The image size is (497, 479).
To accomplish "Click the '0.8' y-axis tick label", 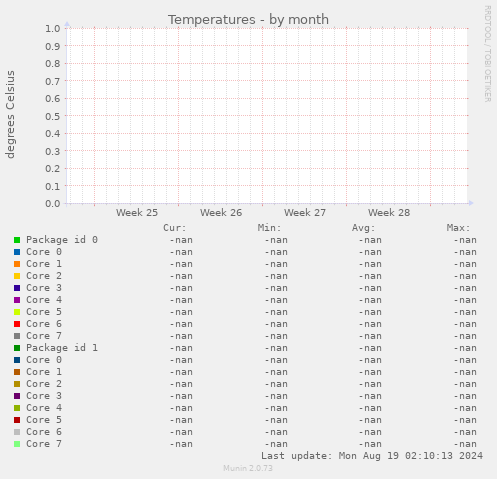I will pyautogui.click(x=53, y=64).
